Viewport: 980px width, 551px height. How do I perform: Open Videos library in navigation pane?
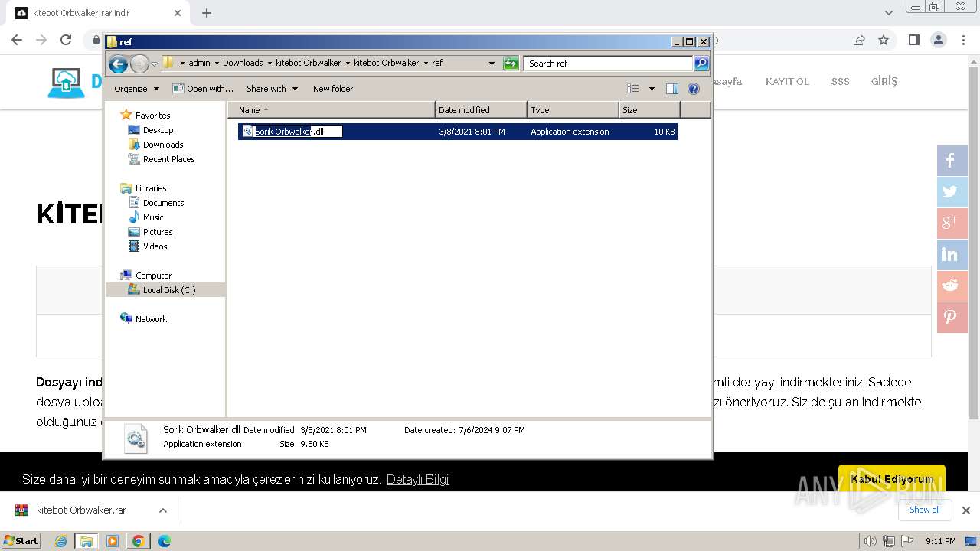155,246
